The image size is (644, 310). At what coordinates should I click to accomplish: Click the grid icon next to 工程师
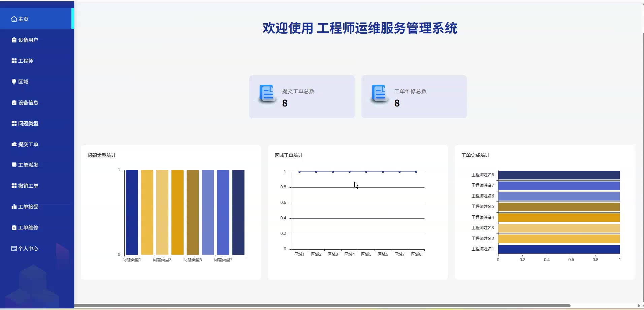(x=14, y=61)
